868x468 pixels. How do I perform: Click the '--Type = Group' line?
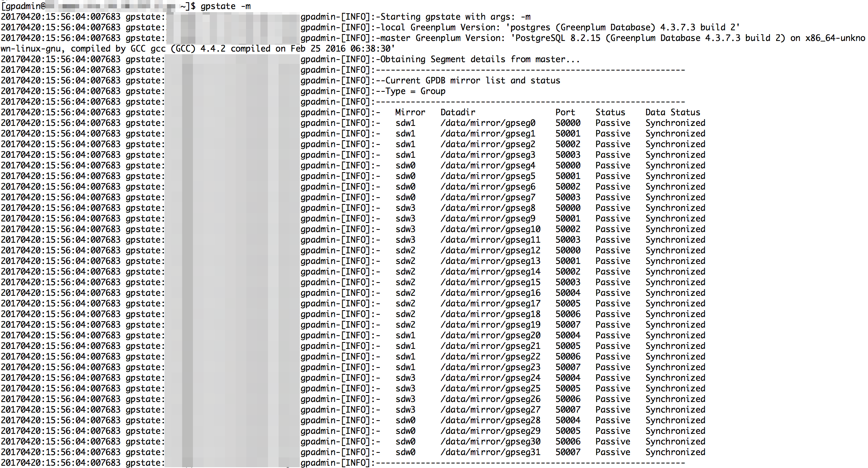410,91
